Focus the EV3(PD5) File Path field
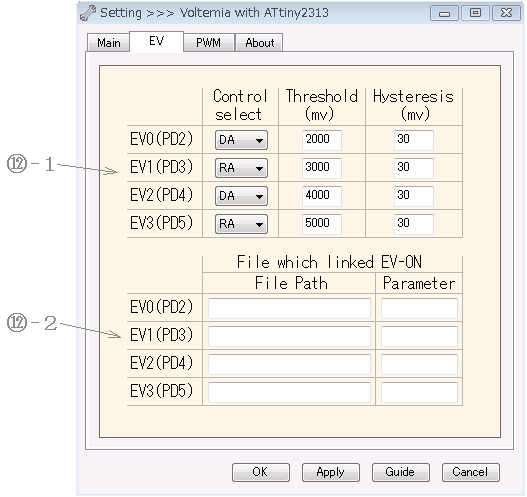This screenshot has width=527, height=497. (289, 391)
